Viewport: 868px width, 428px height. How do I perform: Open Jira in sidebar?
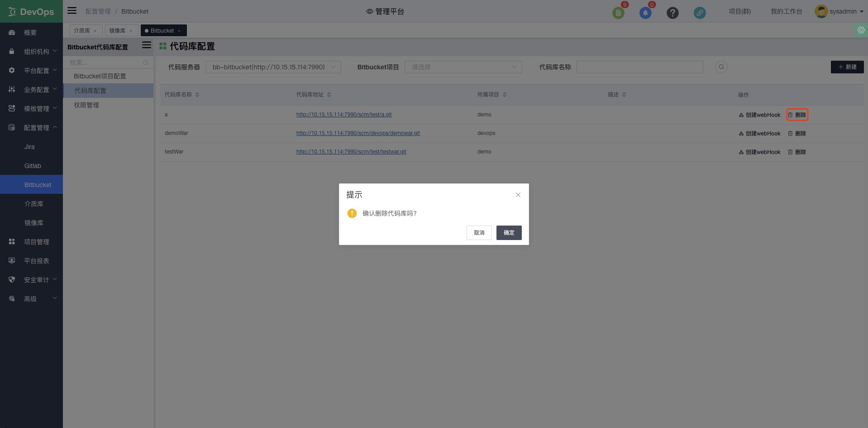31,147
